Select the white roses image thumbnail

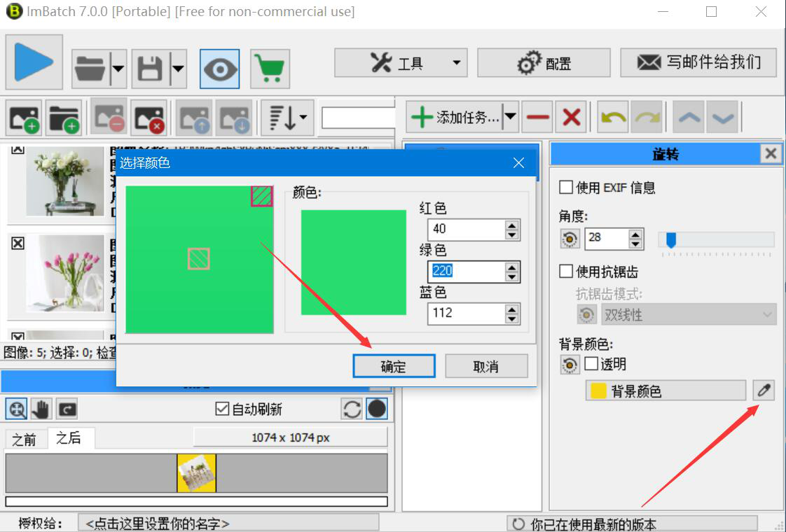point(64,183)
